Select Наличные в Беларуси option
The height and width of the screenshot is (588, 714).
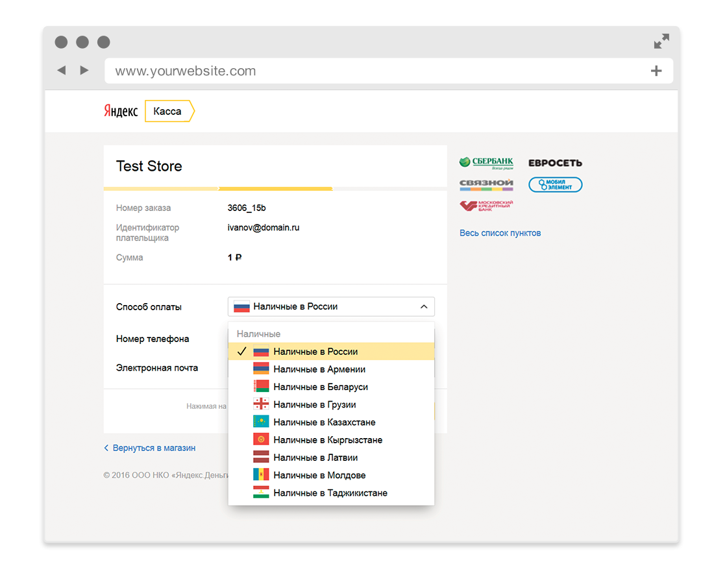(x=331, y=387)
